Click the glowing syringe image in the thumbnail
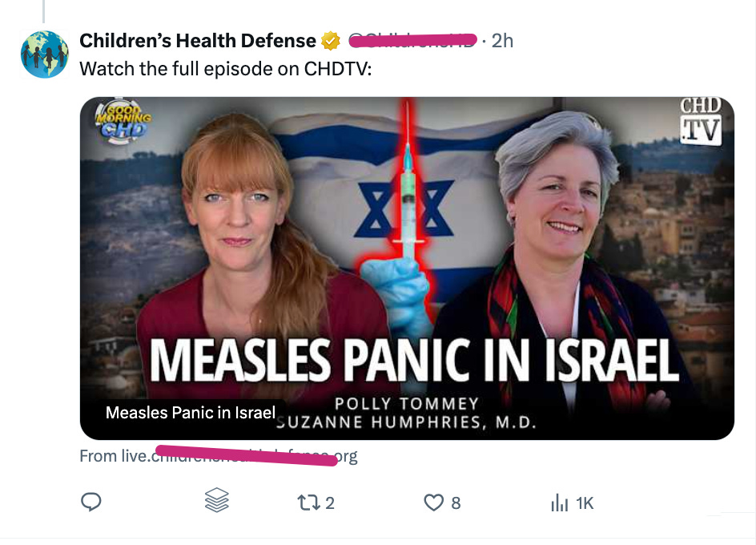The image size is (756, 545). click(x=408, y=200)
